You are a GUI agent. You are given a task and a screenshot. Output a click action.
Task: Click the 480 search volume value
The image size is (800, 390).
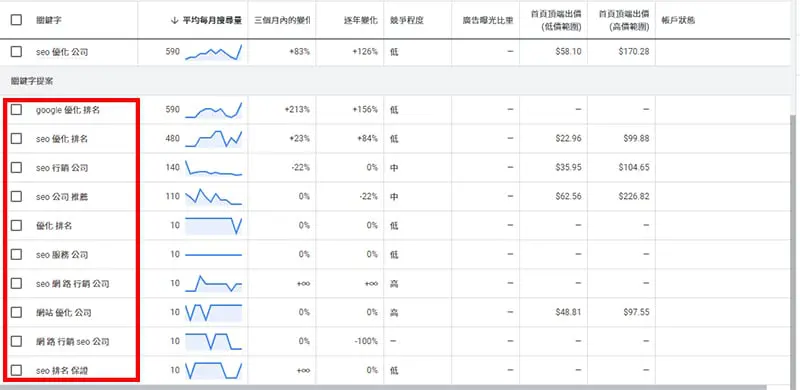coord(173,139)
